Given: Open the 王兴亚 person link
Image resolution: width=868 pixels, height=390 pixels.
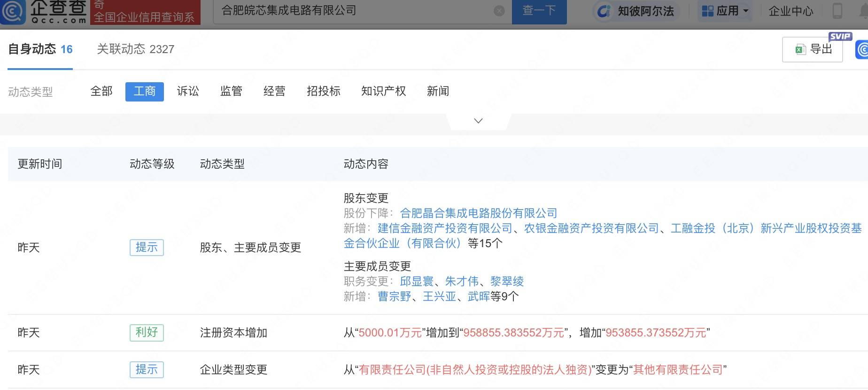Looking at the screenshot, I should point(439,296).
